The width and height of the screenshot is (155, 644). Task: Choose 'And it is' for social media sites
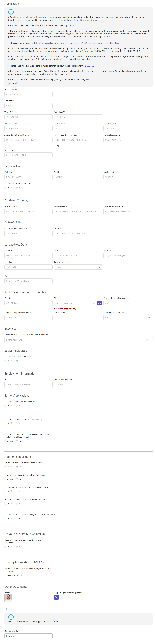point(6,361)
